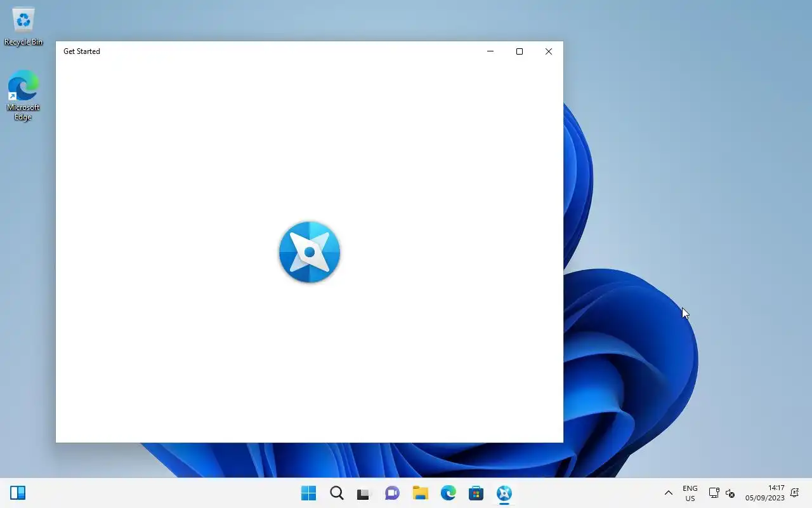The height and width of the screenshot is (508, 812).
Task: Open the Windows Start menu
Action: point(309,493)
